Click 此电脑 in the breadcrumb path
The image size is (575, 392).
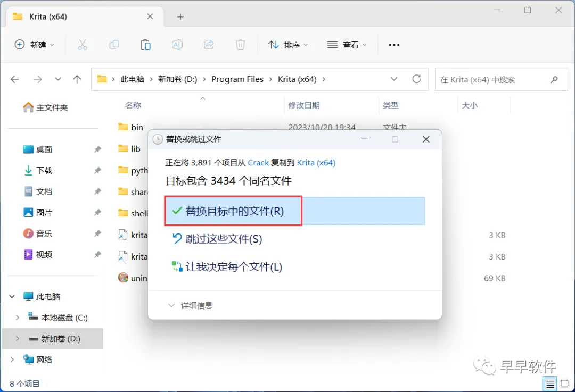click(x=133, y=79)
